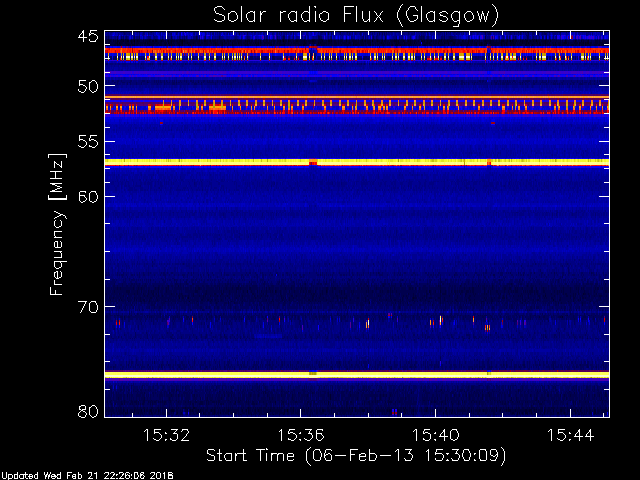Click the "Start Time (06-Feb-13 15:30:09)" axis label

point(356,456)
